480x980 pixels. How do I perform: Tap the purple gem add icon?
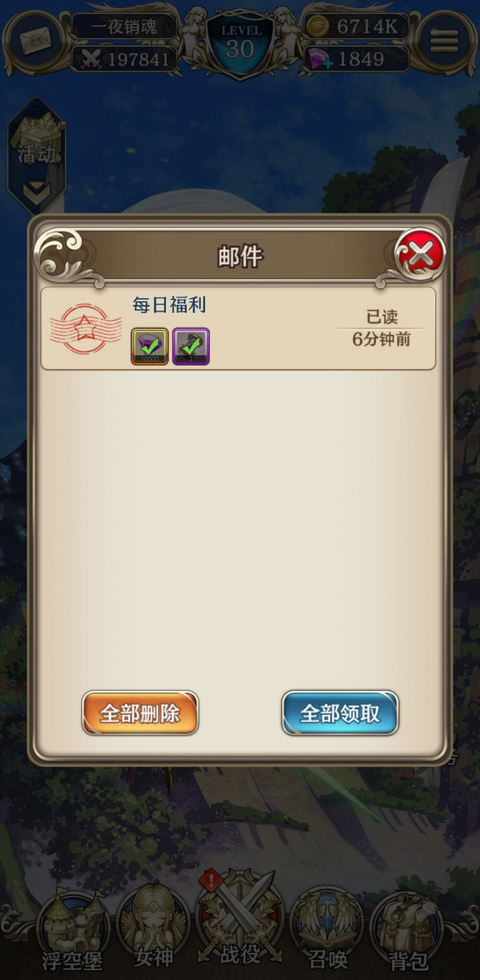[320, 59]
